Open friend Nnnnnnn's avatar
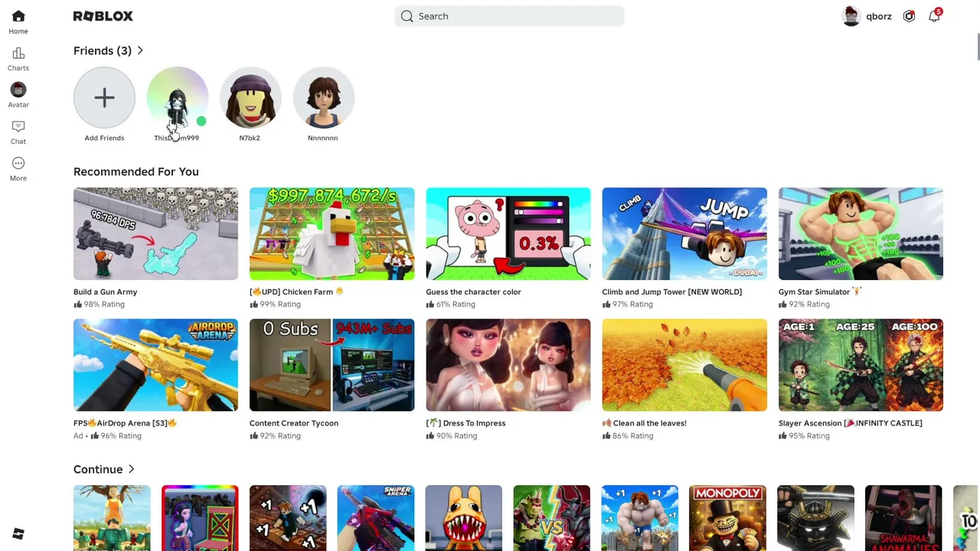Viewport: 980px width, 551px height. [x=323, y=97]
